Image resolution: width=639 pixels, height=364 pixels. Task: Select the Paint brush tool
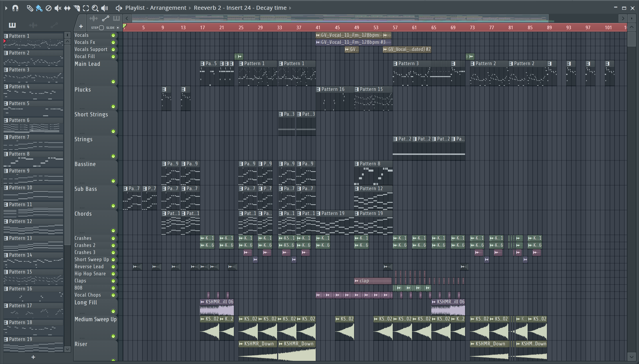[x=39, y=8]
